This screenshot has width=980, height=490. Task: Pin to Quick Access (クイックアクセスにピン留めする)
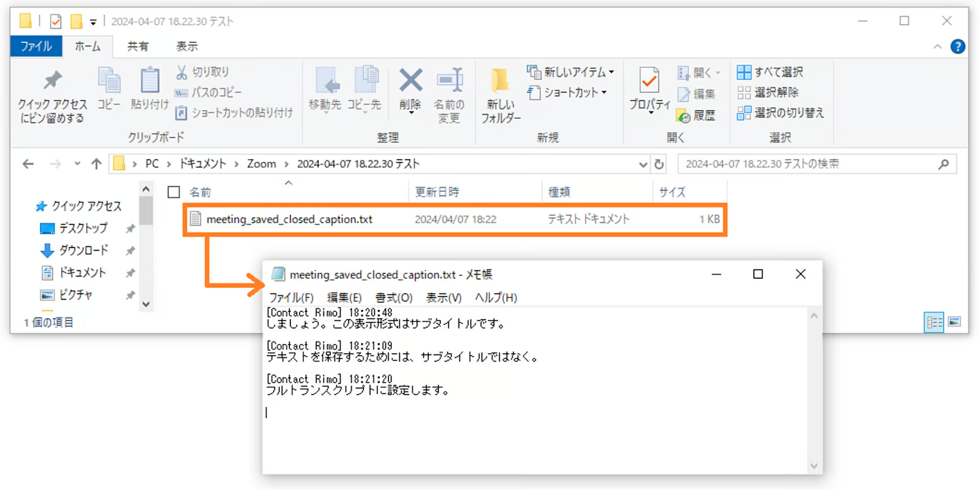coord(52,81)
